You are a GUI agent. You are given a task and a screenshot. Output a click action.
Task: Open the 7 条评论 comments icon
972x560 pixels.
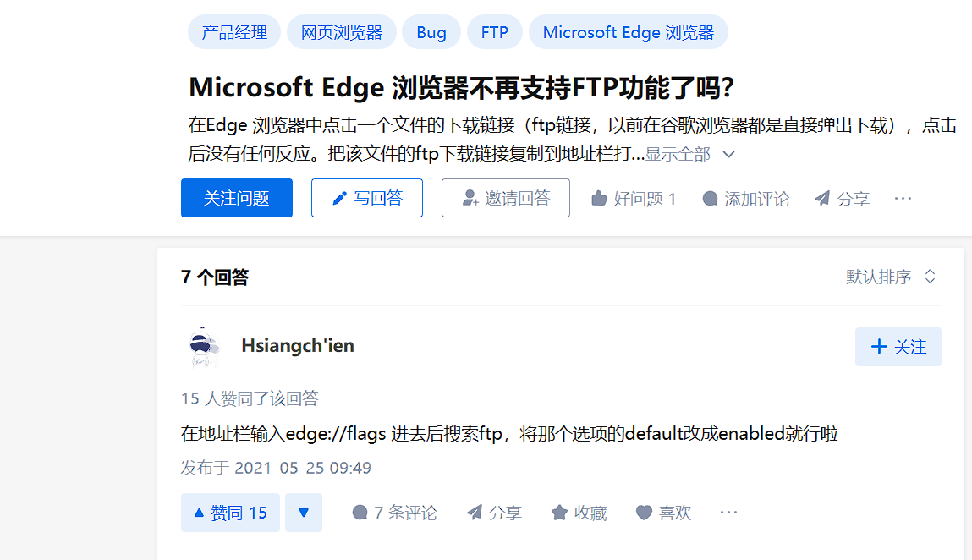pos(360,513)
